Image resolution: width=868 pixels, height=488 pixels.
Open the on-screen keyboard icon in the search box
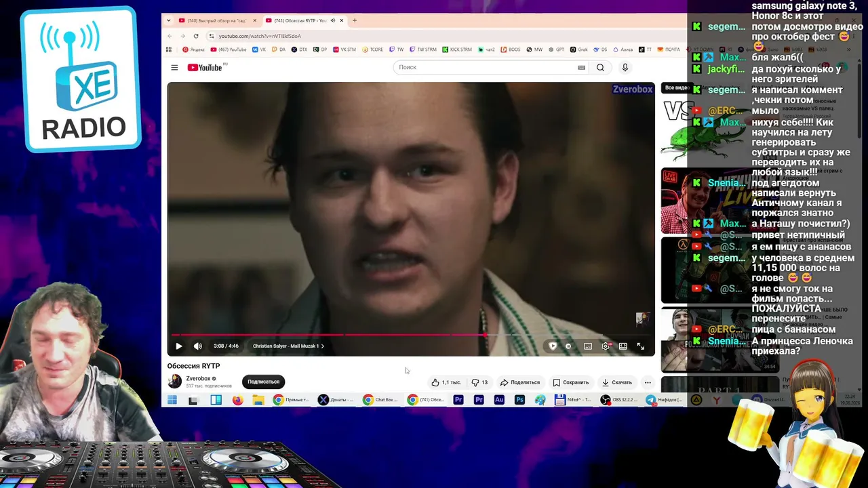click(581, 67)
